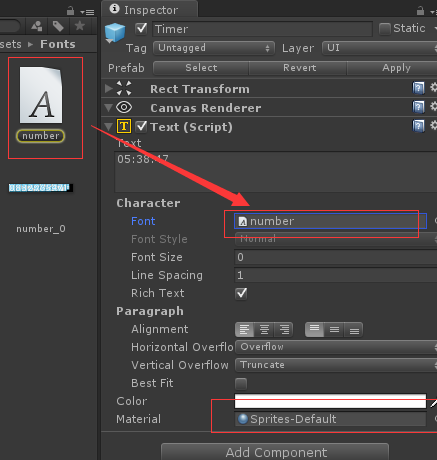Click the Fonts breadcrumb folder
Viewport: 437px width, 460px height.
[x=58, y=44]
